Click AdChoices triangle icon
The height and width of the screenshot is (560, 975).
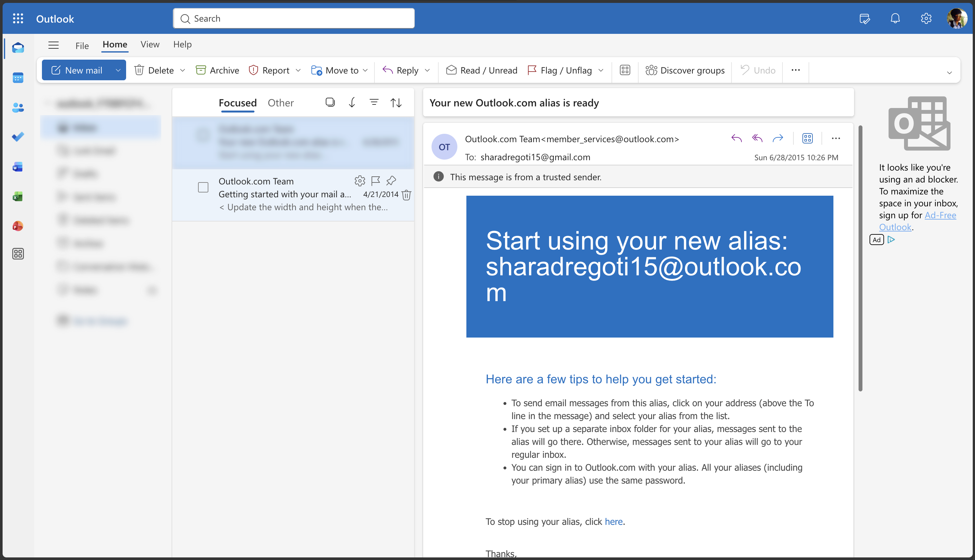point(891,240)
